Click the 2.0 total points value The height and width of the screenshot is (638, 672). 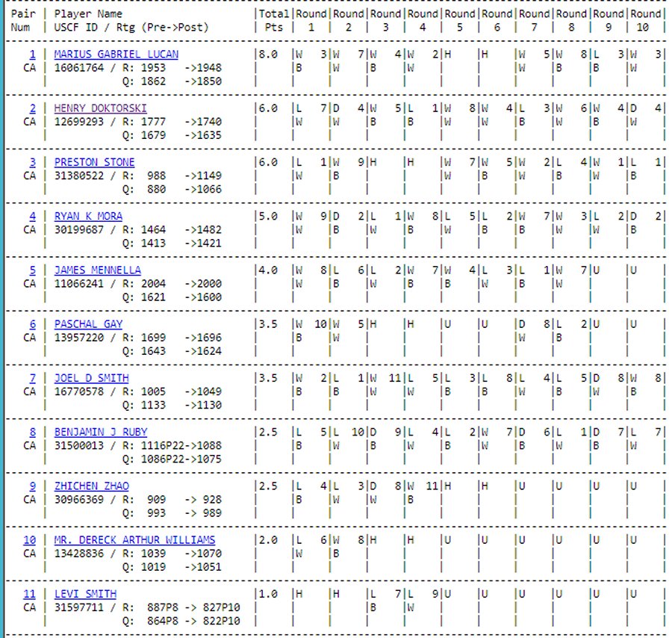[268, 541]
